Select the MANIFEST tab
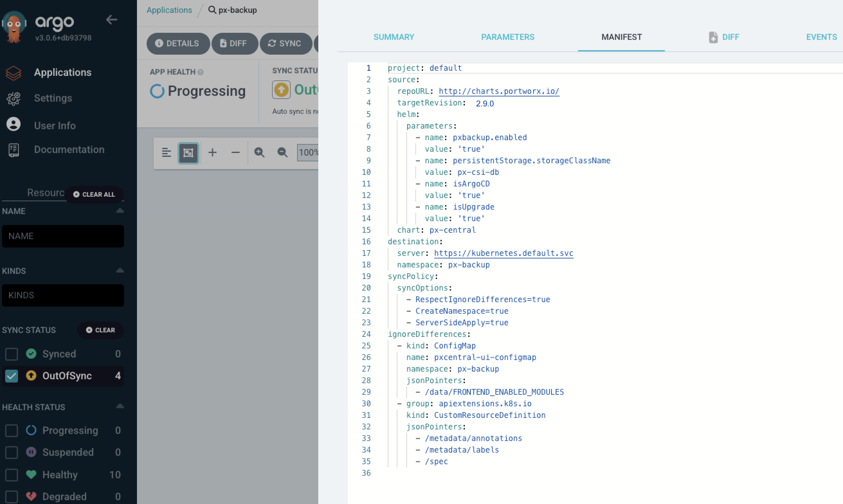The width and height of the screenshot is (843, 504). pyautogui.click(x=621, y=37)
